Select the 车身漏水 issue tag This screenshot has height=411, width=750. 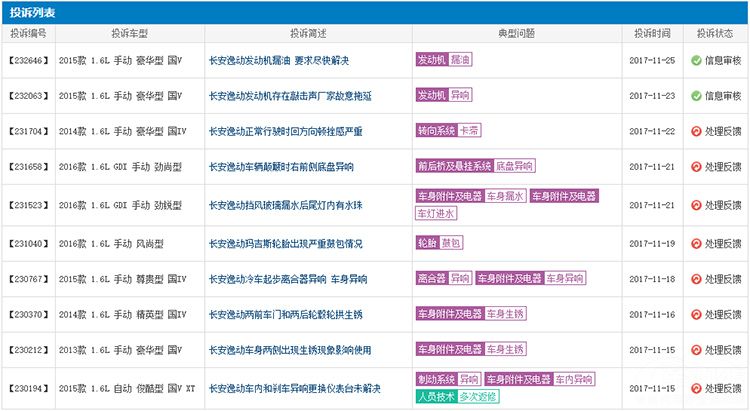click(x=505, y=196)
